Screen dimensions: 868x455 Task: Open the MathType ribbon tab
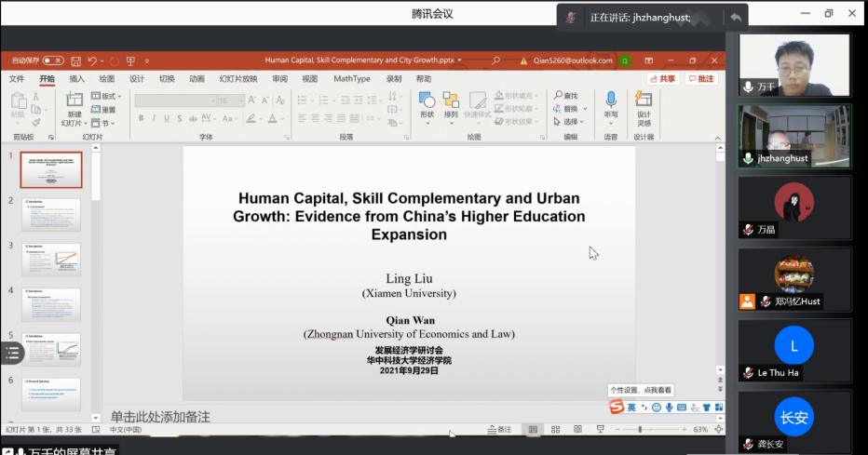(351, 79)
